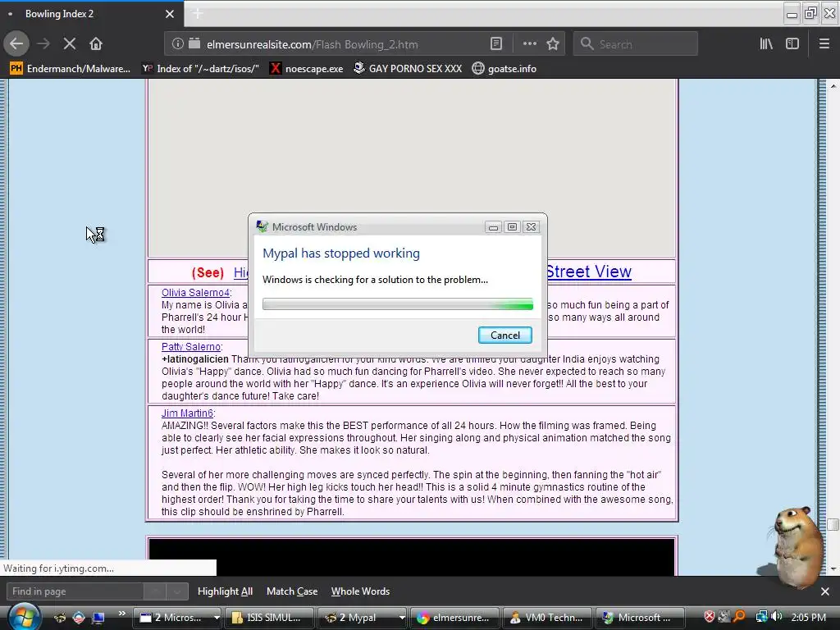Open the Index of /~dartz/isos/ bookmark
Viewport: 840px width, 630px height.
[200, 69]
